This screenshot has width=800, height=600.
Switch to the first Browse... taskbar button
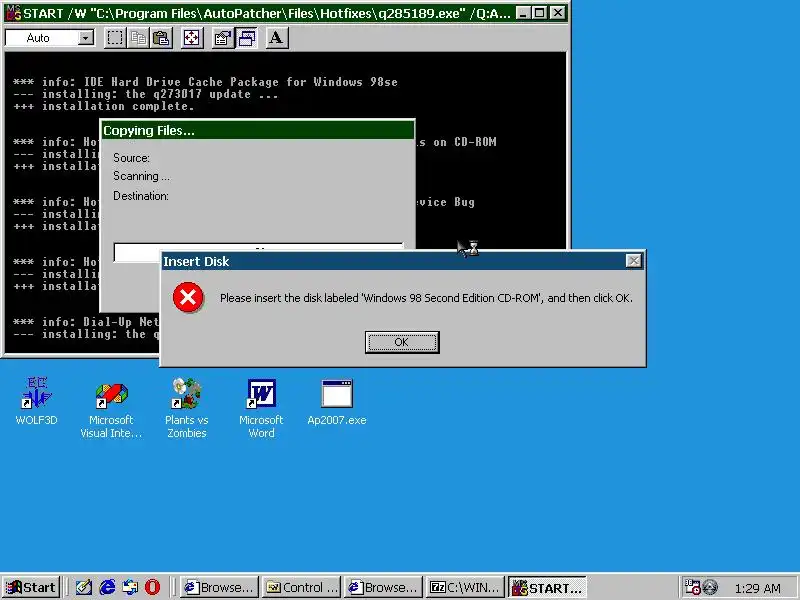219,587
